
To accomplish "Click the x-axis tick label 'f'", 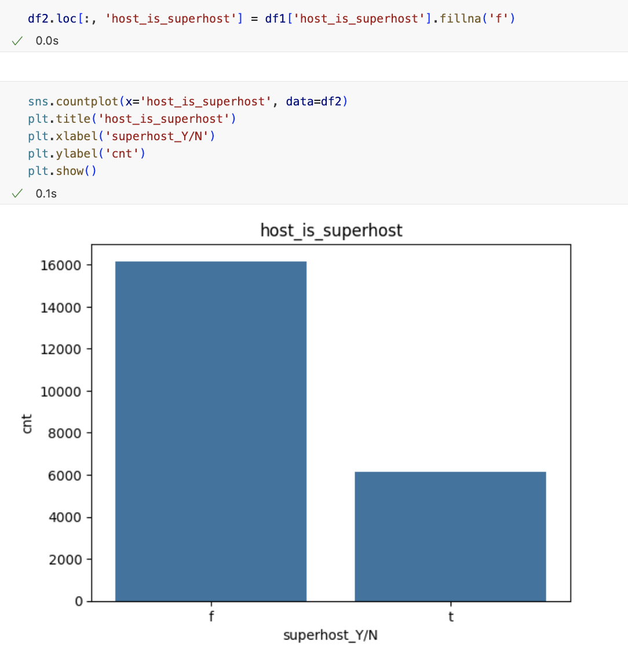I will point(211,617).
